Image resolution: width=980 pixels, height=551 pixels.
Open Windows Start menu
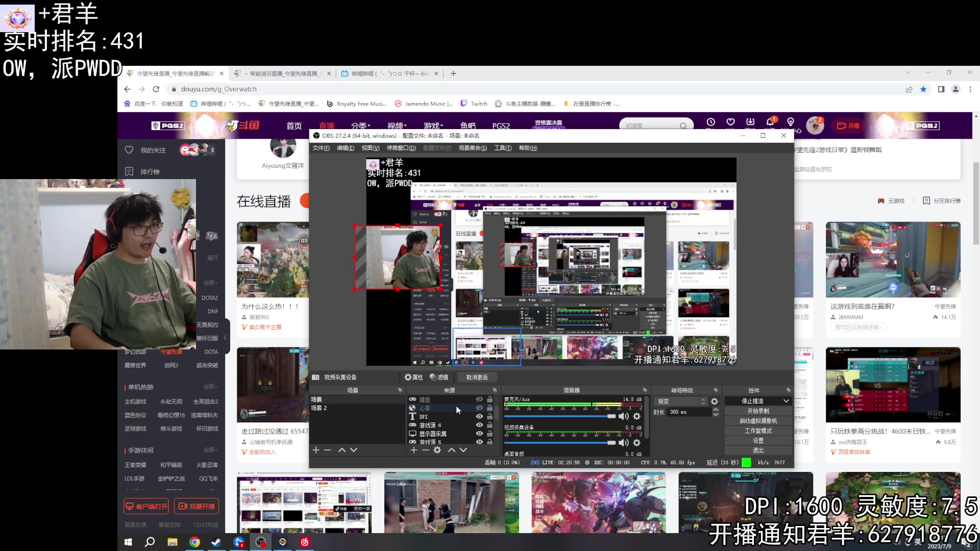[128, 542]
